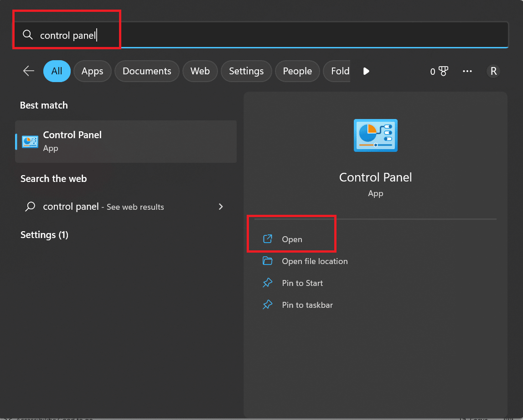Screen dimensions: 523x420
Task: Switch to the partially shown Folders filter tab
Action: click(x=337, y=71)
